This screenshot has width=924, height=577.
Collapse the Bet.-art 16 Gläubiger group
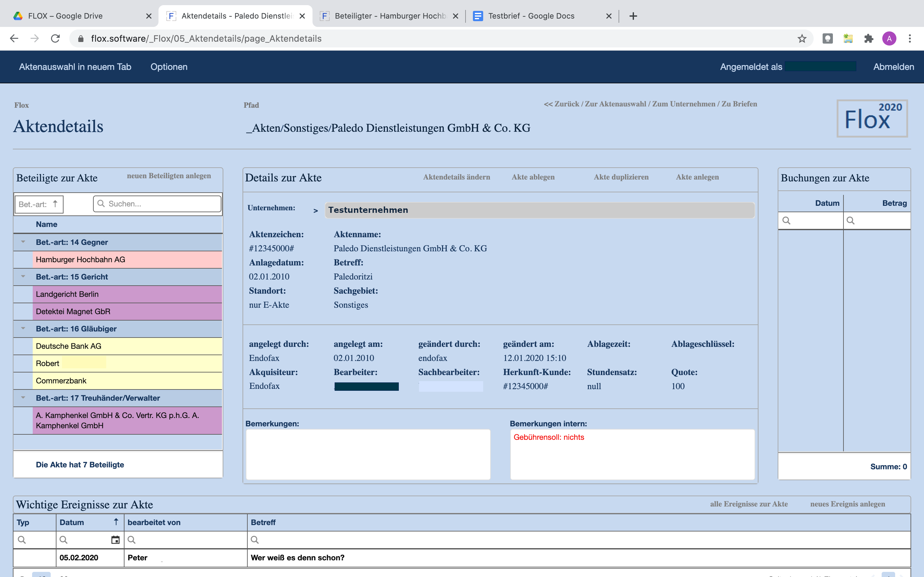pyautogui.click(x=23, y=329)
